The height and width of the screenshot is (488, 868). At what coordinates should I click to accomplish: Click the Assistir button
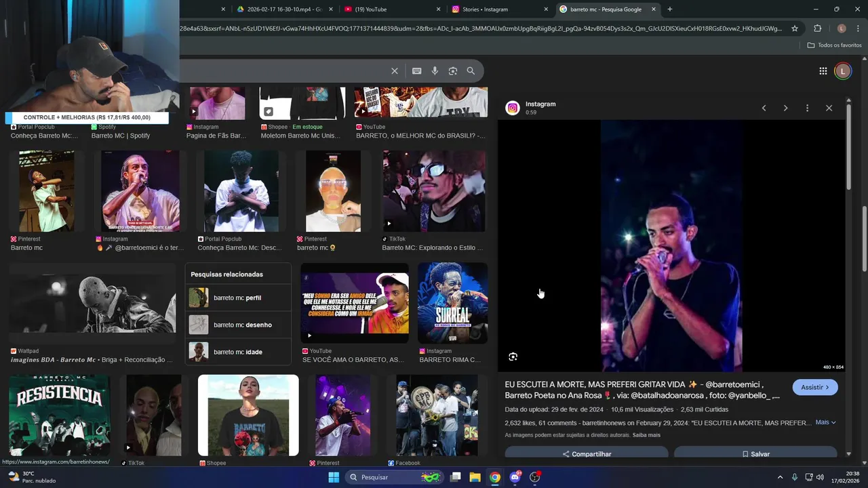(x=815, y=387)
